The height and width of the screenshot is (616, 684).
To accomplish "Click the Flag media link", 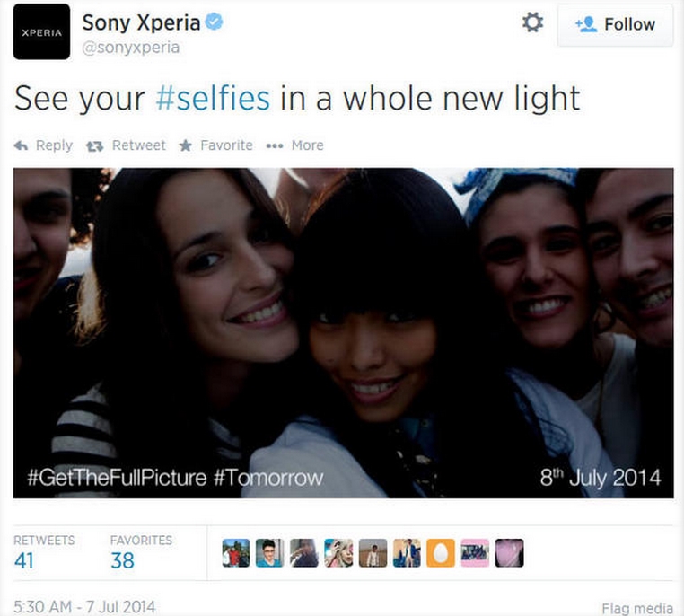I will (x=637, y=608).
